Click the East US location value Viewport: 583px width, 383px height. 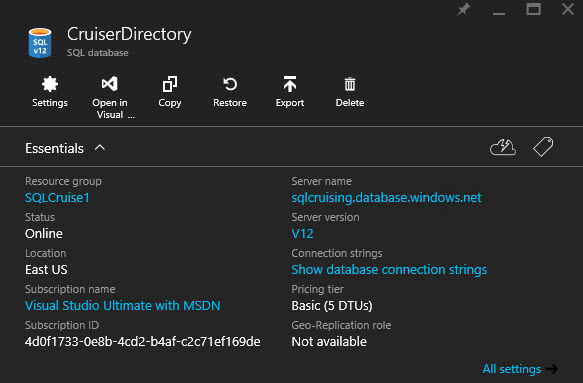point(46,270)
